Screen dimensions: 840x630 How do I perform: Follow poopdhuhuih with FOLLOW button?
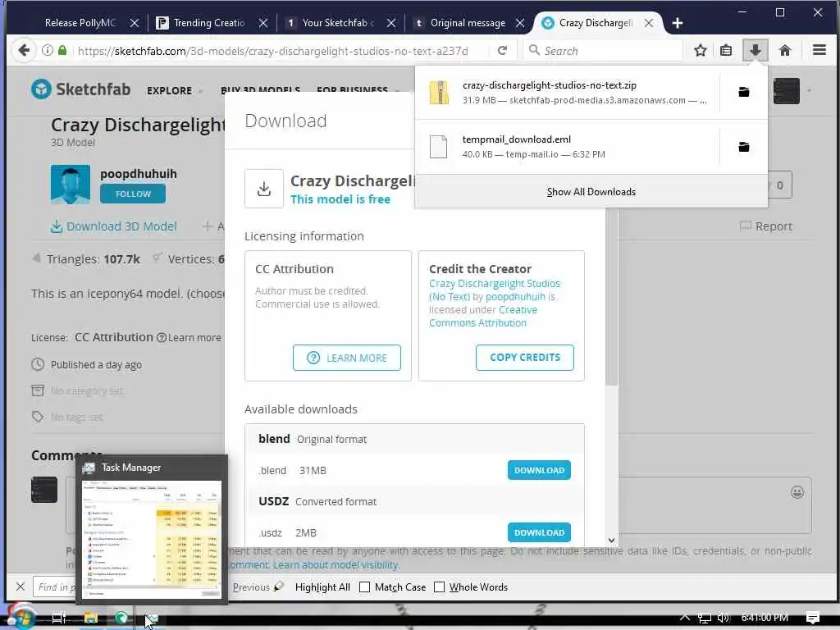(x=133, y=194)
